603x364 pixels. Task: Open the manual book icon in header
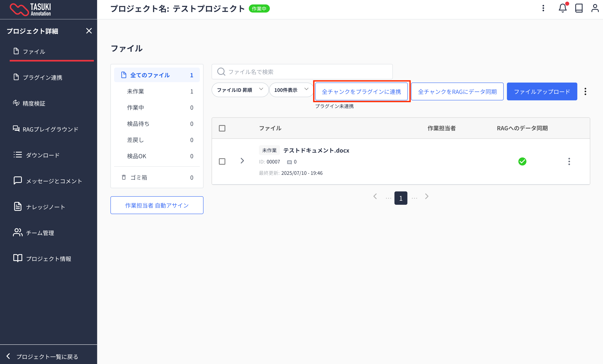579,8
